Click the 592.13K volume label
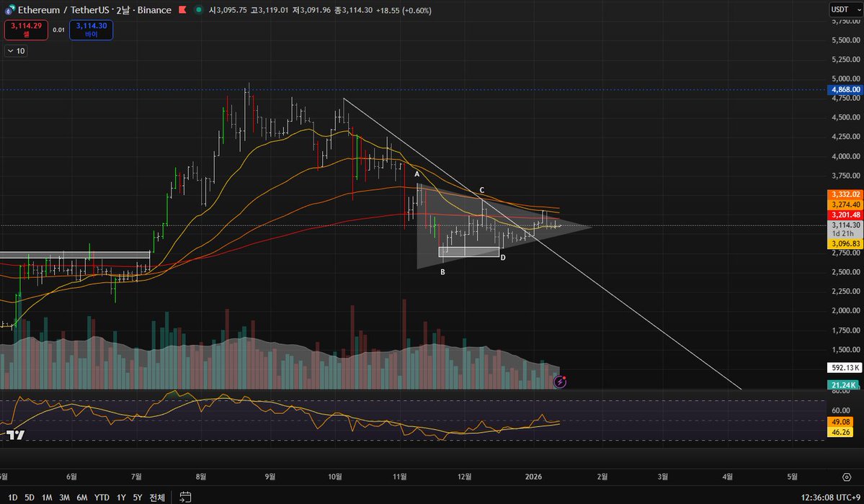This screenshot has width=864, height=504. (x=845, y=367)
